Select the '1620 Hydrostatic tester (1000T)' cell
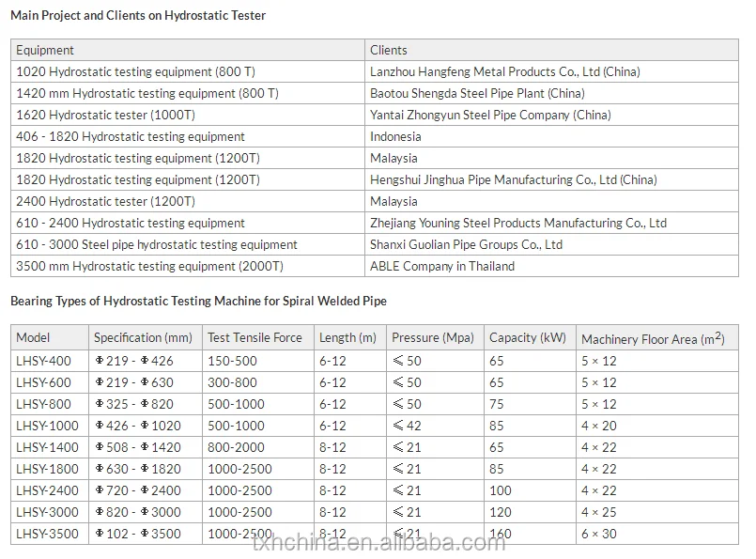The image size is (756, 559). coord(106,115)
